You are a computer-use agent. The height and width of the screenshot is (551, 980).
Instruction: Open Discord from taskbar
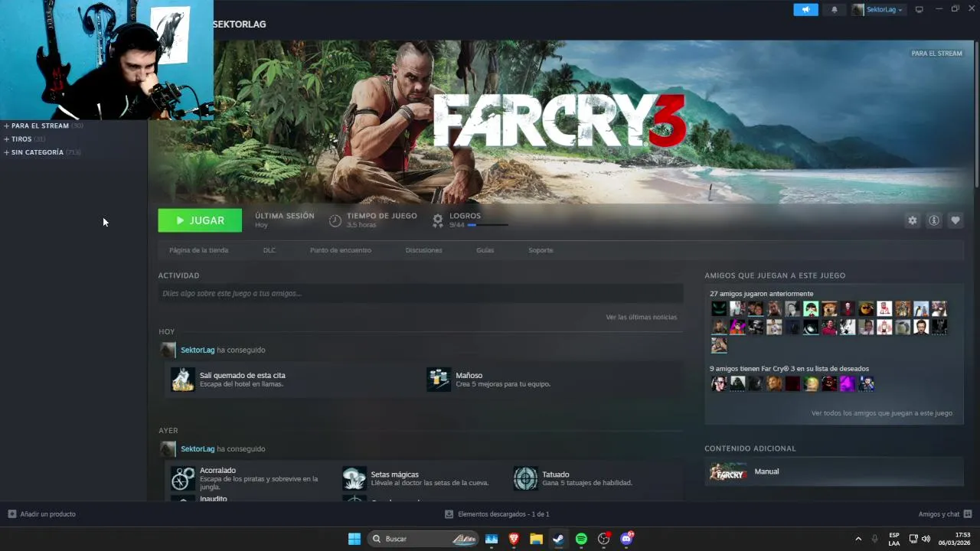626,539
